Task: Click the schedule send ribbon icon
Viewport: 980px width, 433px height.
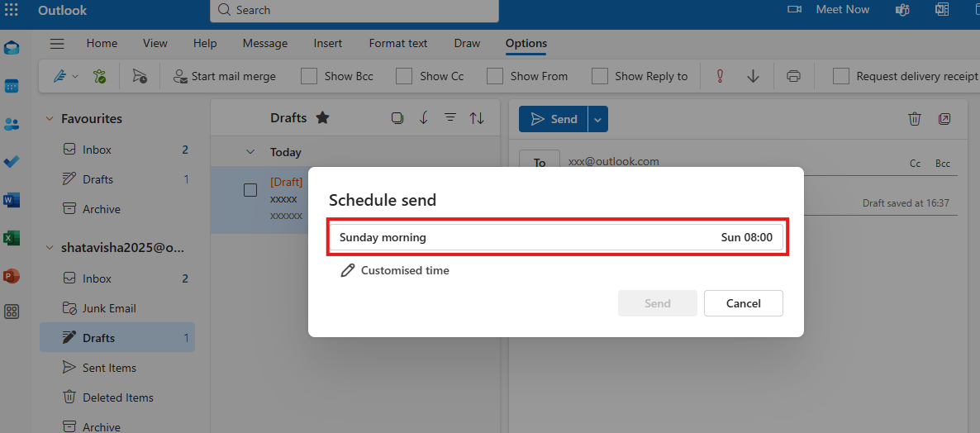Action: [x=140, y=76]
